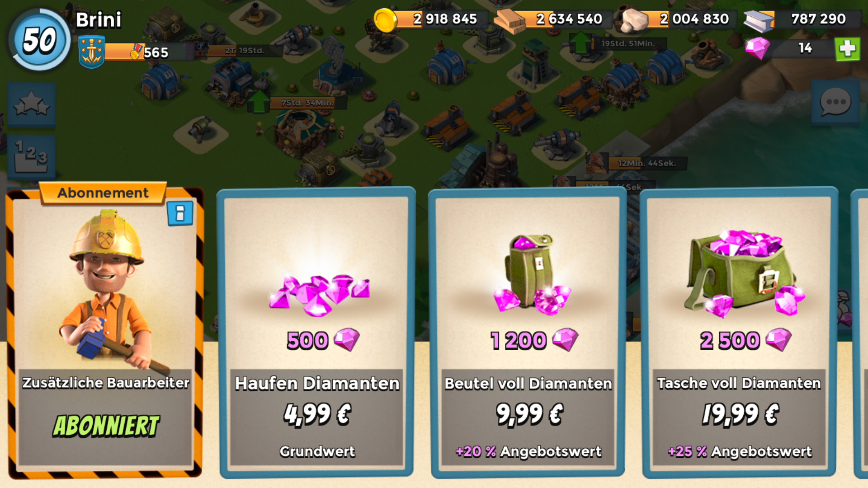Screen dimensions: 868x488
Task: Tap the pink diamond counter gem
Action: click(x=757, y=48)
